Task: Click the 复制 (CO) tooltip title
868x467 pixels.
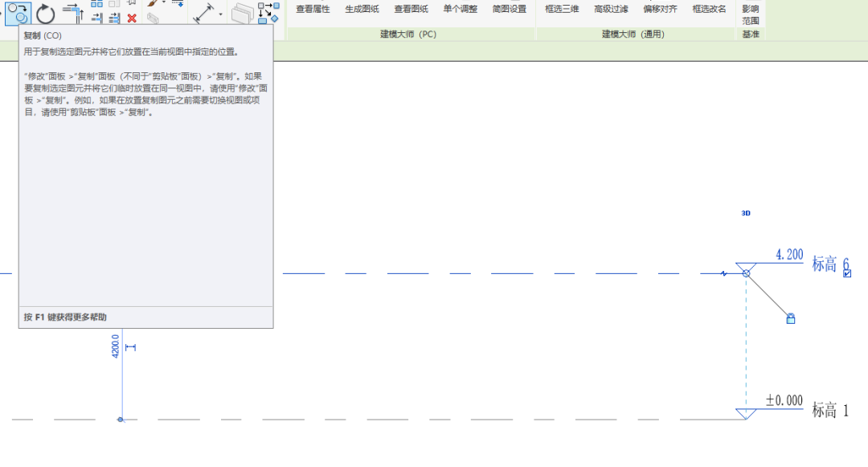Action: [43, 35]
